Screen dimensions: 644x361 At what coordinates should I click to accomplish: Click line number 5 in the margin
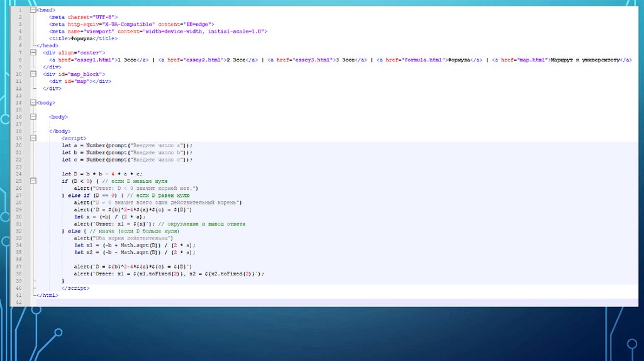pos(19,38)
